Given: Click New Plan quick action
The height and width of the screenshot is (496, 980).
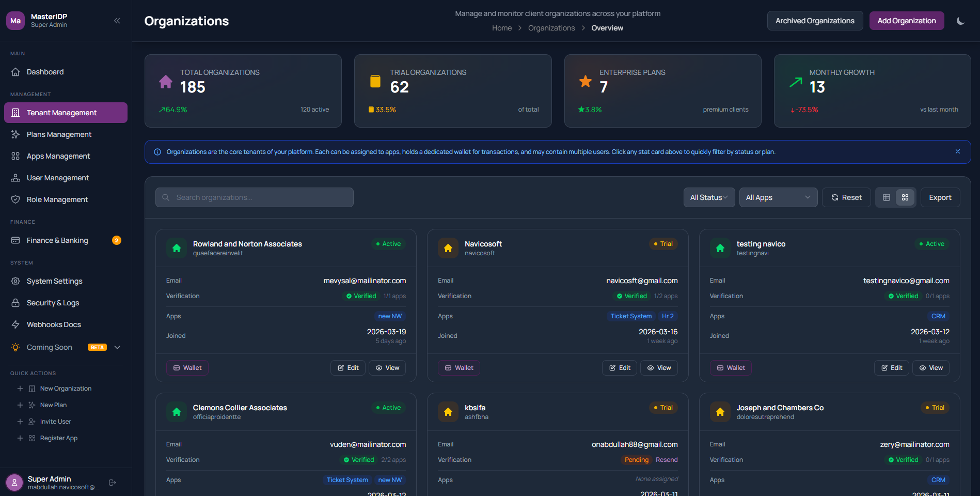Looking at the screenshot, I should (x=53, y=405).
